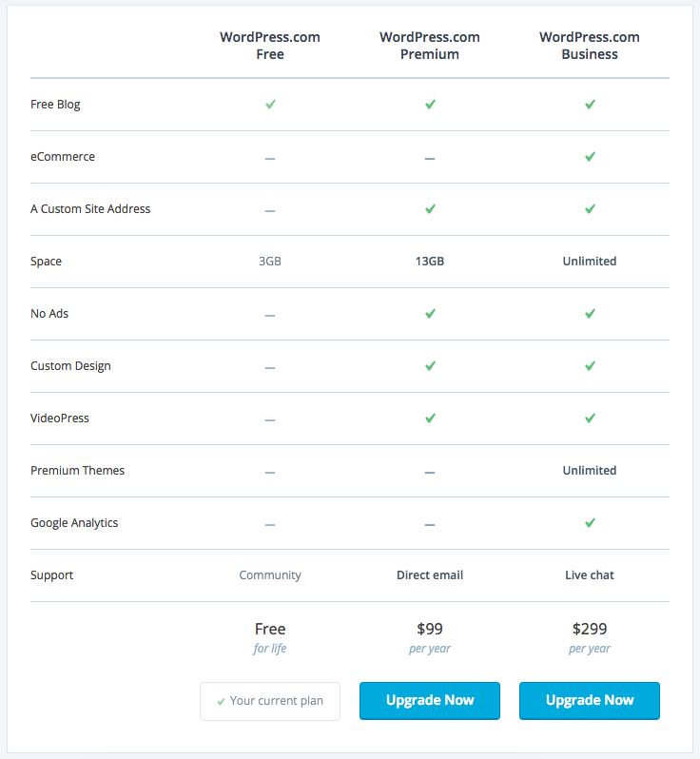Click the Free plan's Google Analytics dash
700x759 pixels.
click(x=270, y=524)
